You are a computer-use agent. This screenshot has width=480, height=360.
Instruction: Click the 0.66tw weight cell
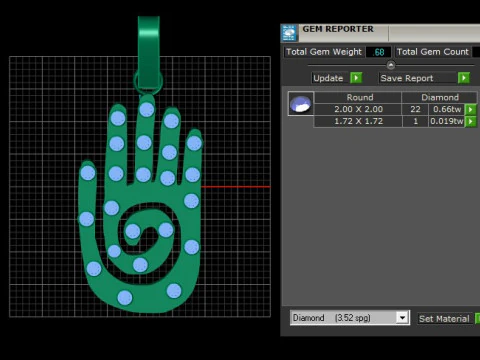[447, 109]
